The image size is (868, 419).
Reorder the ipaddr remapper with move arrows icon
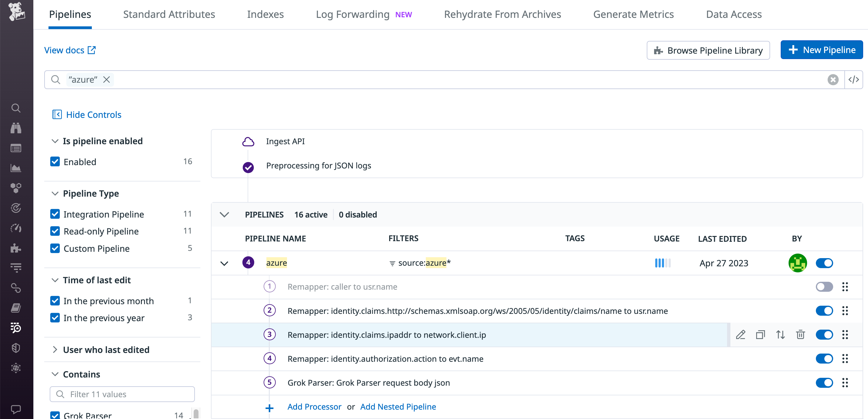coord(781,335)
